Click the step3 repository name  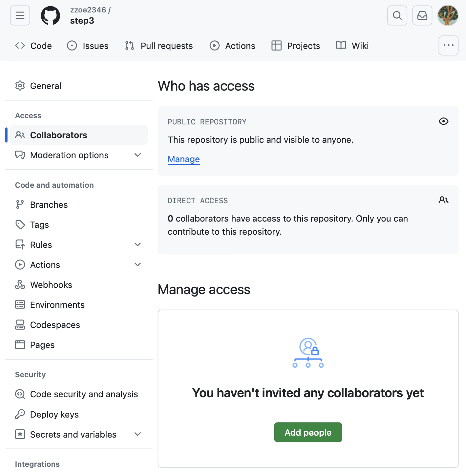pyautogui.click(x=82, y=21)
